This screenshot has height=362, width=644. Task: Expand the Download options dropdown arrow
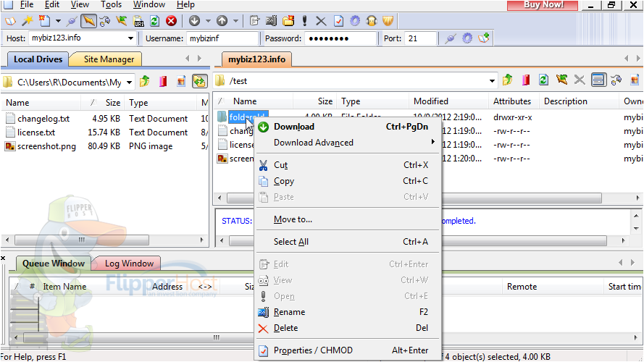[208, 20]
